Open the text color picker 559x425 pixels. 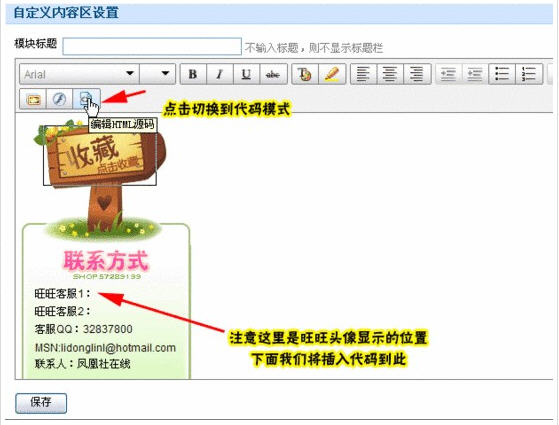click(x=305, y=74)
